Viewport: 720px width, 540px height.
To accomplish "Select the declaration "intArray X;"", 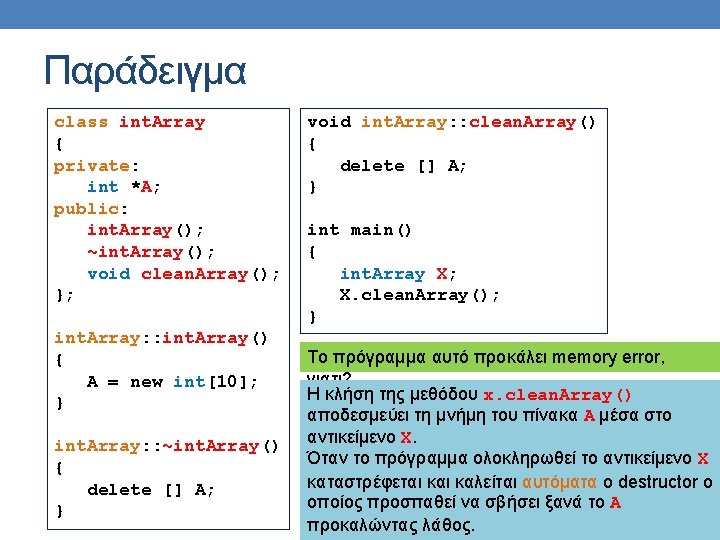I will [x=398, y=274].
